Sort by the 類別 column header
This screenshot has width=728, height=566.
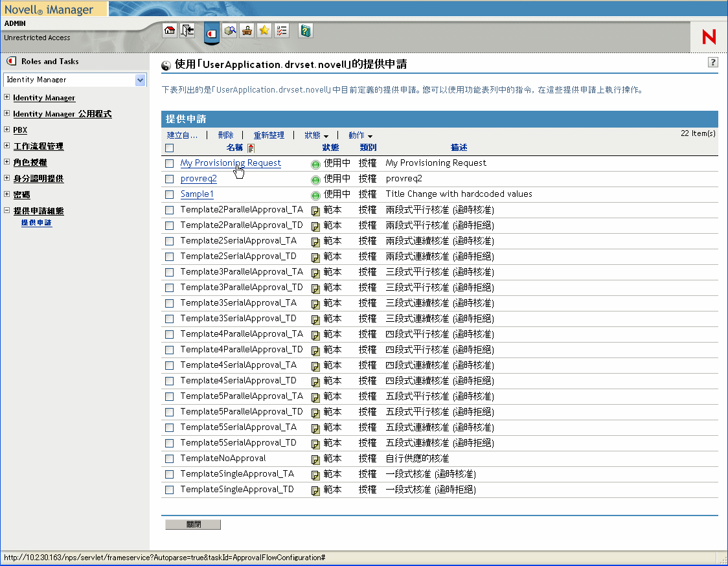pyautogui.click(x=368, y=148)
